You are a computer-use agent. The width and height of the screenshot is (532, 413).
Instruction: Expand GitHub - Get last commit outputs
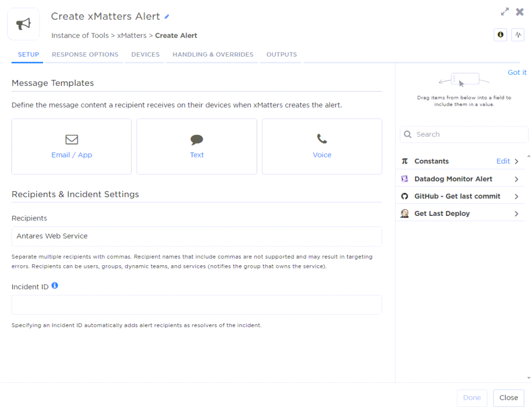[516, 196]
